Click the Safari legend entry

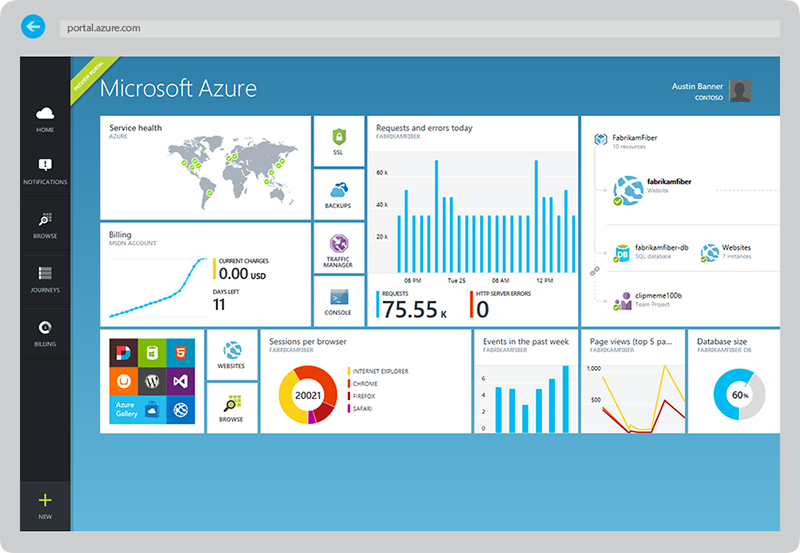(x=360, y=409)
